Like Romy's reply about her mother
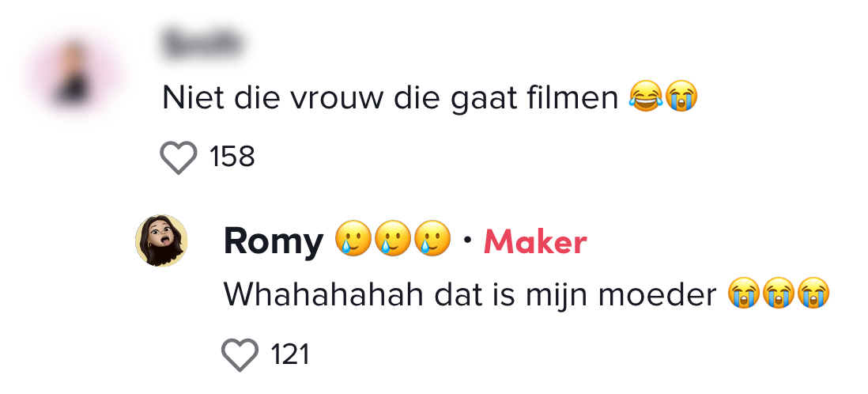This screenshot has width=868, height=394. [x=240, y=354]
